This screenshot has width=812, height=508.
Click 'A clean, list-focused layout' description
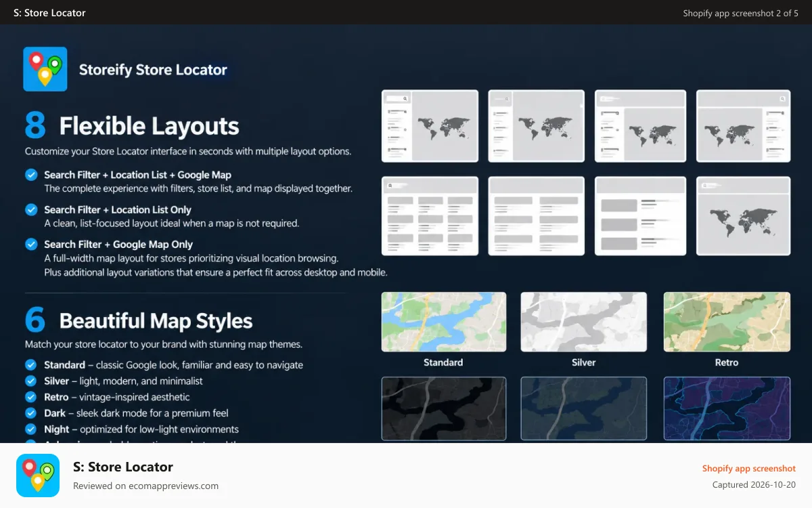pyautogui.click(x=172, y=223)
